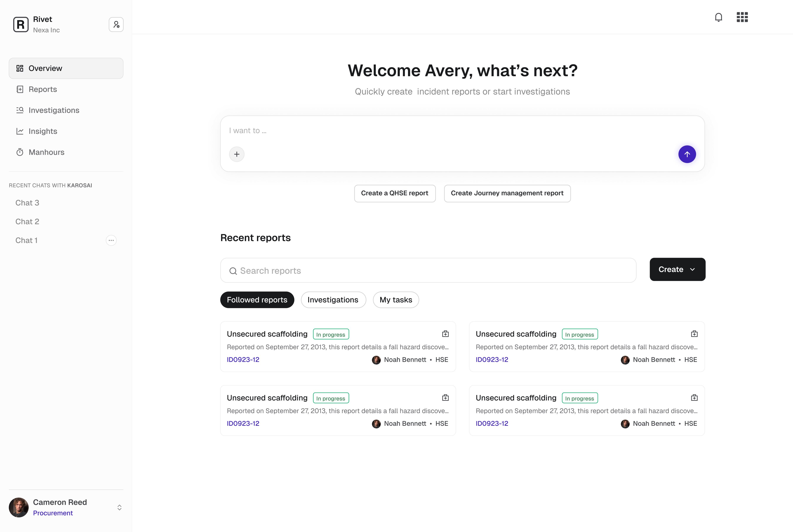Switch to the My tasks tab
The image size is (793, 532).
tap(396, 300)
